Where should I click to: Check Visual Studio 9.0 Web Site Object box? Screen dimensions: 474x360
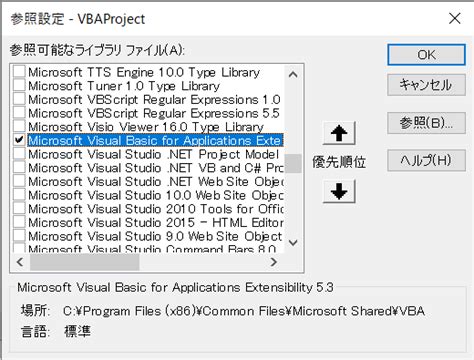tap(19, 236)
